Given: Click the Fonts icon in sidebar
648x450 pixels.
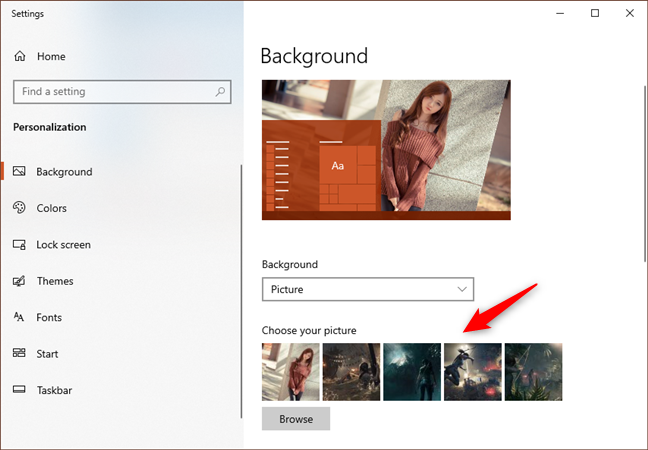Looking at the screenshot, I should click(19, 317).
